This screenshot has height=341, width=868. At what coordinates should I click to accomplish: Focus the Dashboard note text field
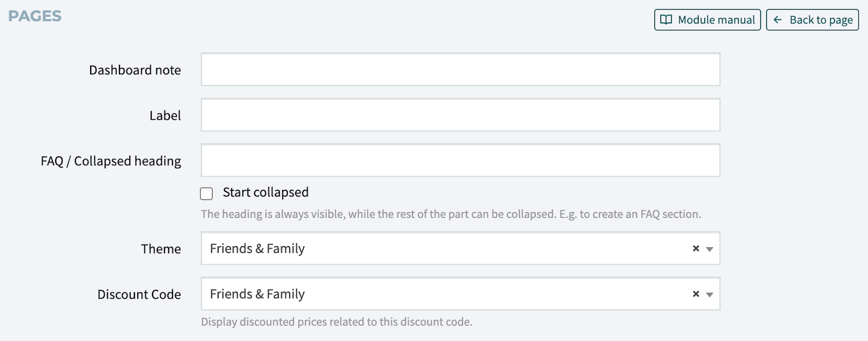460,69
